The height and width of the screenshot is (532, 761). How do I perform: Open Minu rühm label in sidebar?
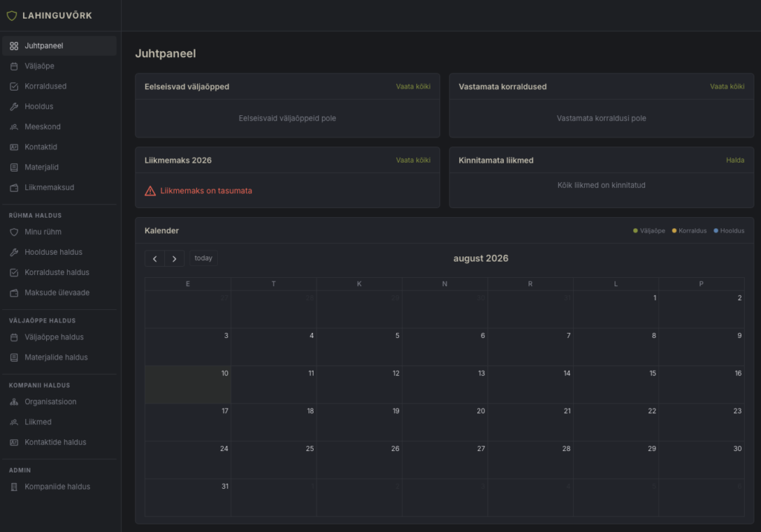[43, 232]
